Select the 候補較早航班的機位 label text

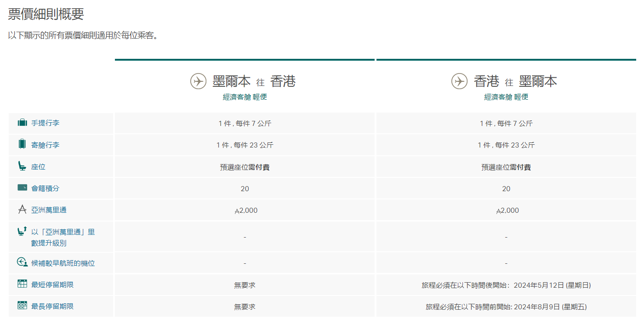tap(63, 263)
